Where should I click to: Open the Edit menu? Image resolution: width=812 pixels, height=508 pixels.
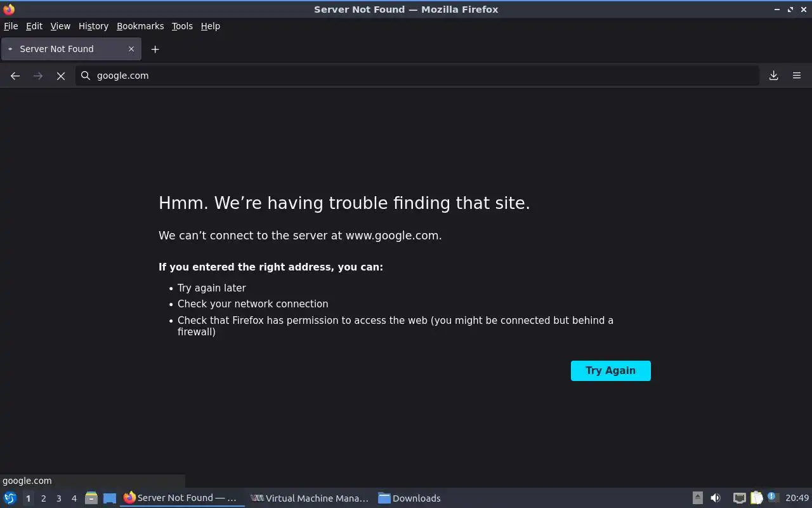(34, 26)
